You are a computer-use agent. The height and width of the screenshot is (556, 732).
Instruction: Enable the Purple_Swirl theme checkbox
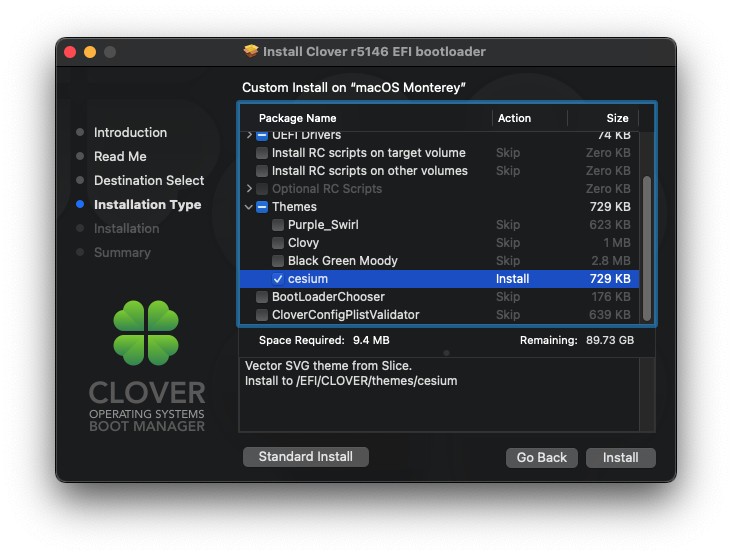point(278,225)
